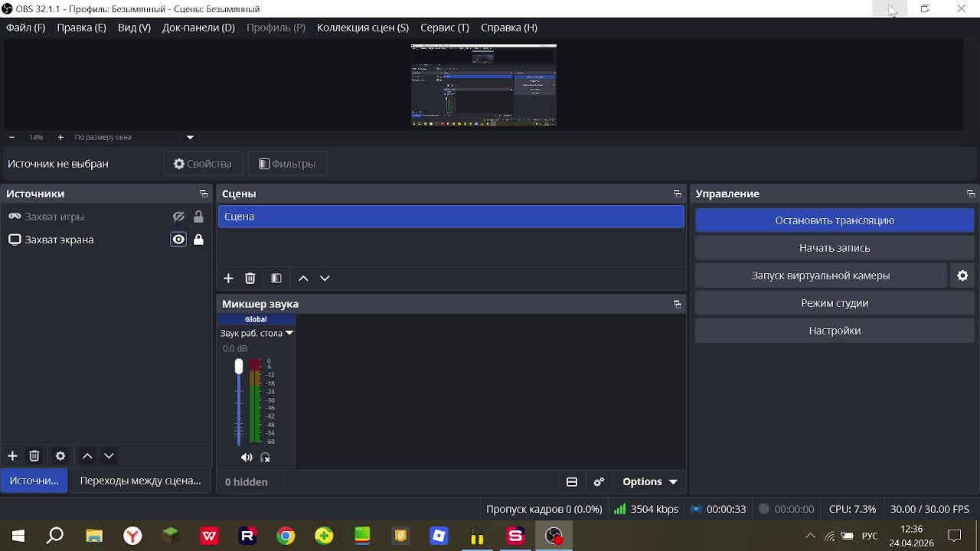Click the Game Capture controller icon

(15, 217)
